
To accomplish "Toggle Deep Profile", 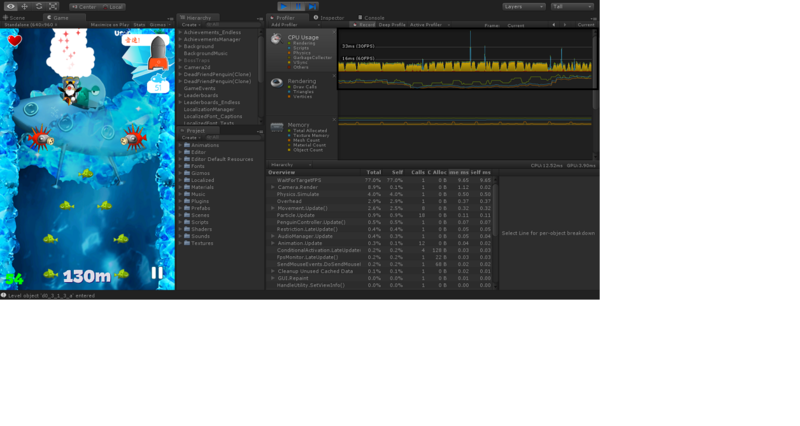I will tap(392, 24).
